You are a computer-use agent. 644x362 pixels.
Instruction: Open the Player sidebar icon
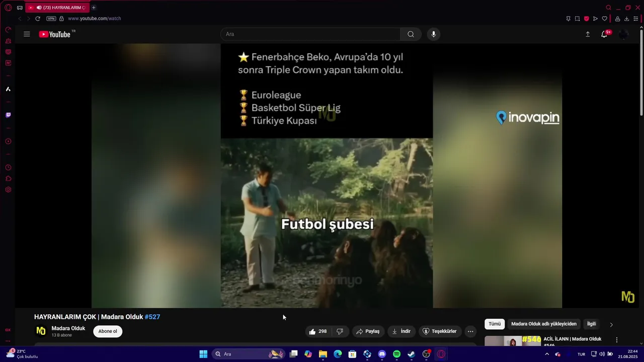8,141
